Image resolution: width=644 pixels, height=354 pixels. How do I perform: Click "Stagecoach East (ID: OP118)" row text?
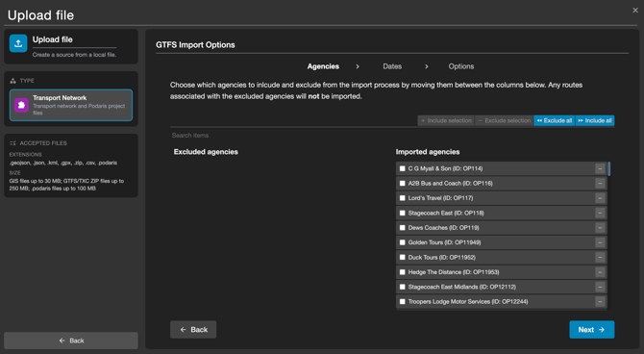tap(446, 213)
